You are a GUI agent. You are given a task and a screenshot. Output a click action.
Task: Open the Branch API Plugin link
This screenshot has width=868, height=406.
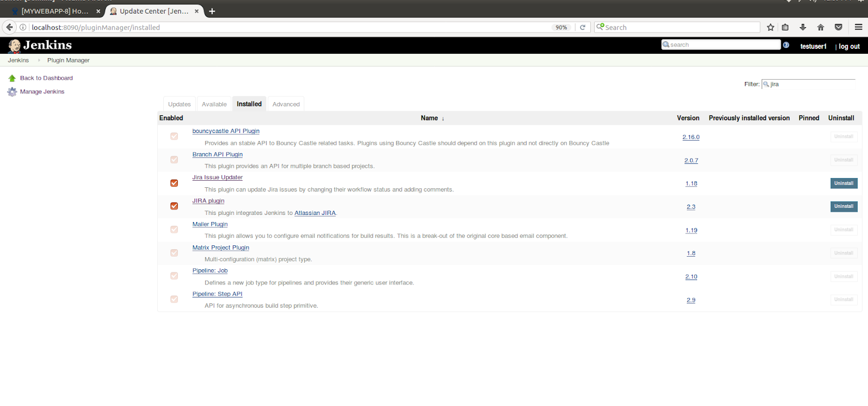pos(217,154)
